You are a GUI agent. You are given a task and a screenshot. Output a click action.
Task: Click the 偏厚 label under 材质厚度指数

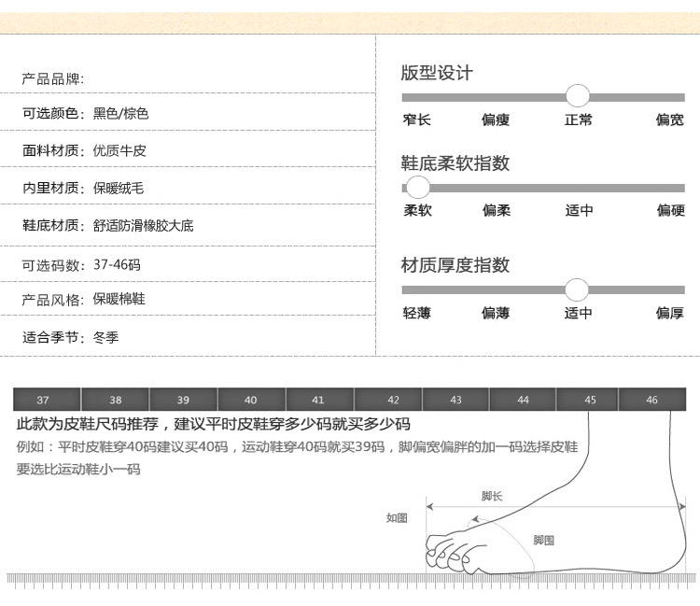669,313
